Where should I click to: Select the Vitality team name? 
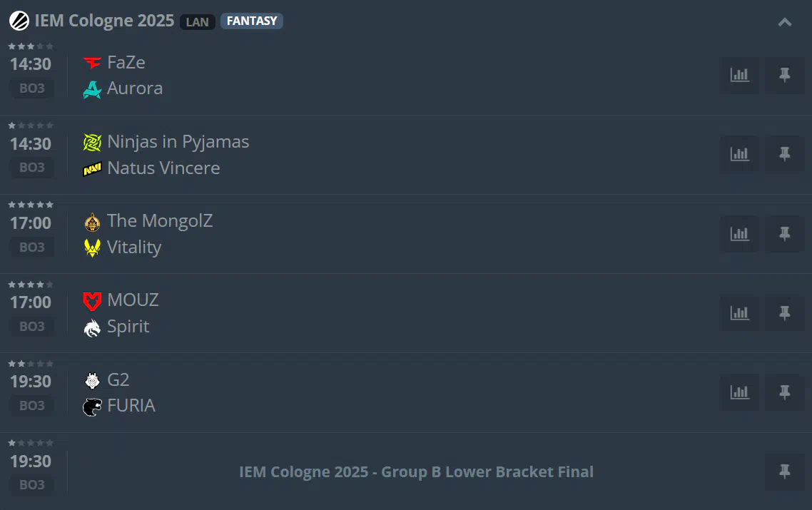pyautogui.click(x=134, y=247)
